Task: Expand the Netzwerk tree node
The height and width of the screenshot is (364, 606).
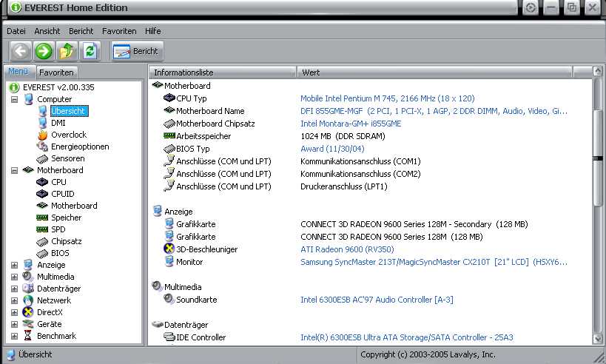Action: pyautogui.click(x=14, y=300)
